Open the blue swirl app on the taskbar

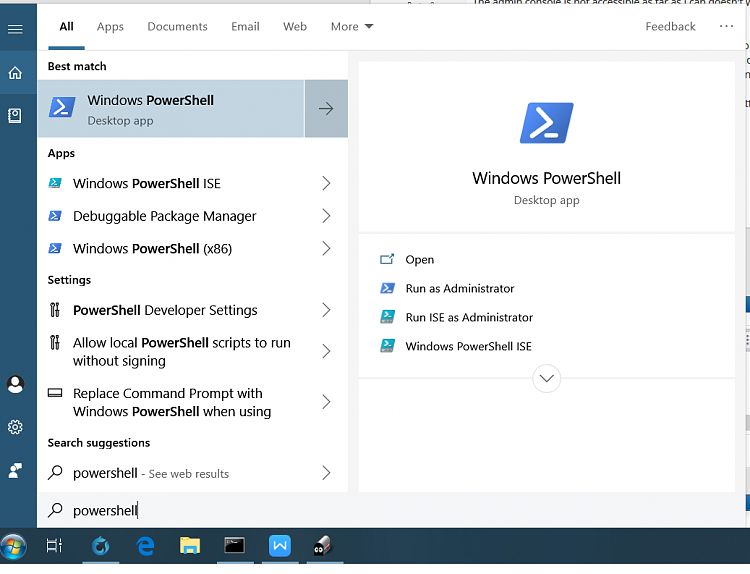100,546
